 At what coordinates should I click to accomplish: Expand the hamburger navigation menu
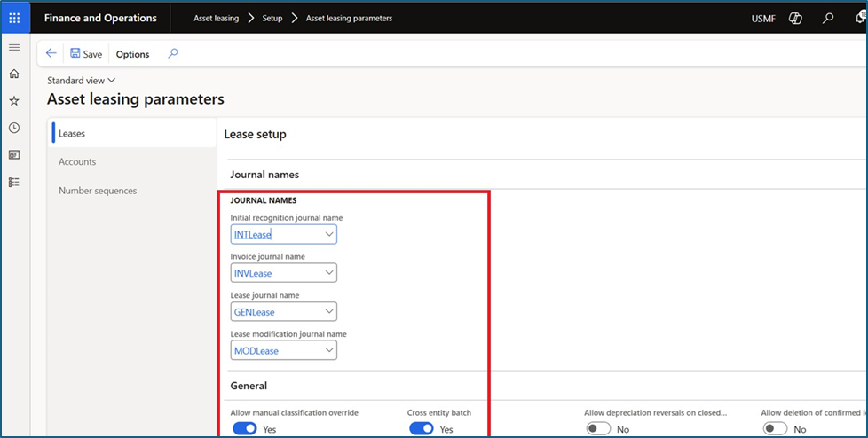(x=14, y=47)
